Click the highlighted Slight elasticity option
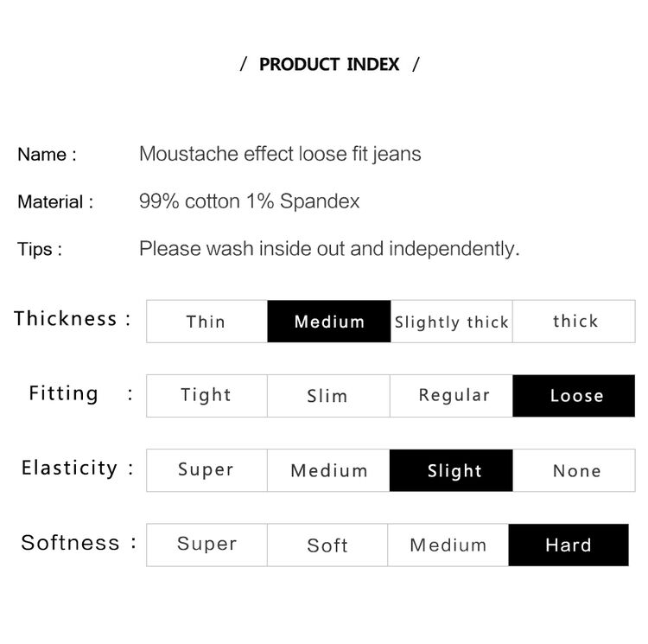The width and height of the screenshot is (648, 644). [451, 470]
